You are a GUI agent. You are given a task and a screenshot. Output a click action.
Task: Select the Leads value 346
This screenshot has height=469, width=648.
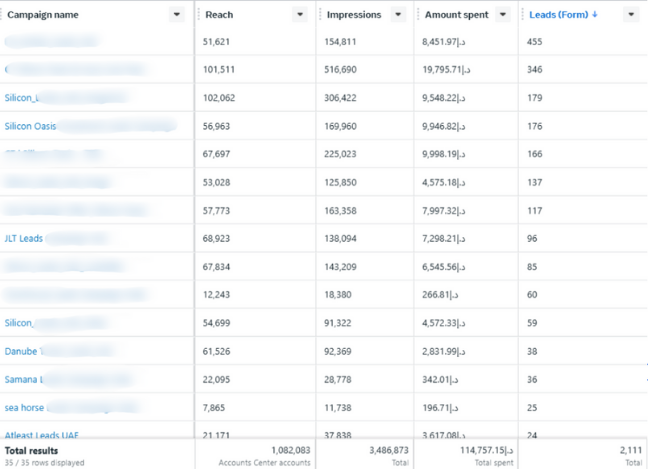pos(534,69)
